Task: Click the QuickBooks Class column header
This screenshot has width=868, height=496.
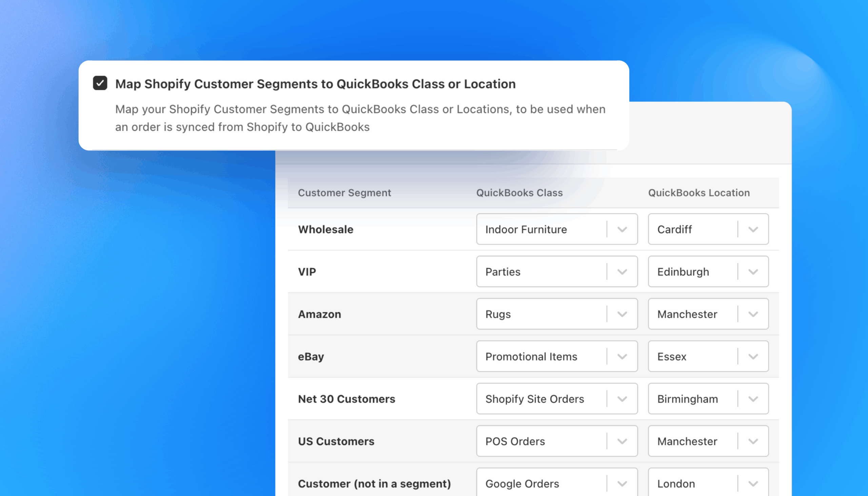Action: (x=519, y=193)
